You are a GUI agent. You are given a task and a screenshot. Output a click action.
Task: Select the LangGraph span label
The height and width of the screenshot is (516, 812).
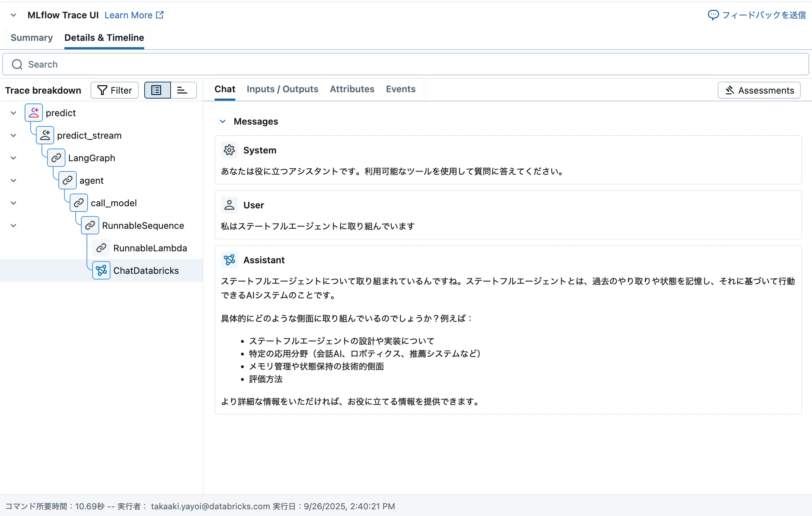(91, 158)
